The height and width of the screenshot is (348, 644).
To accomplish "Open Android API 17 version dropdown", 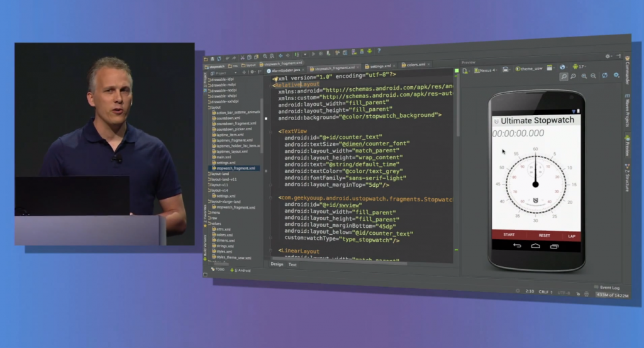I will click(579, 67).
